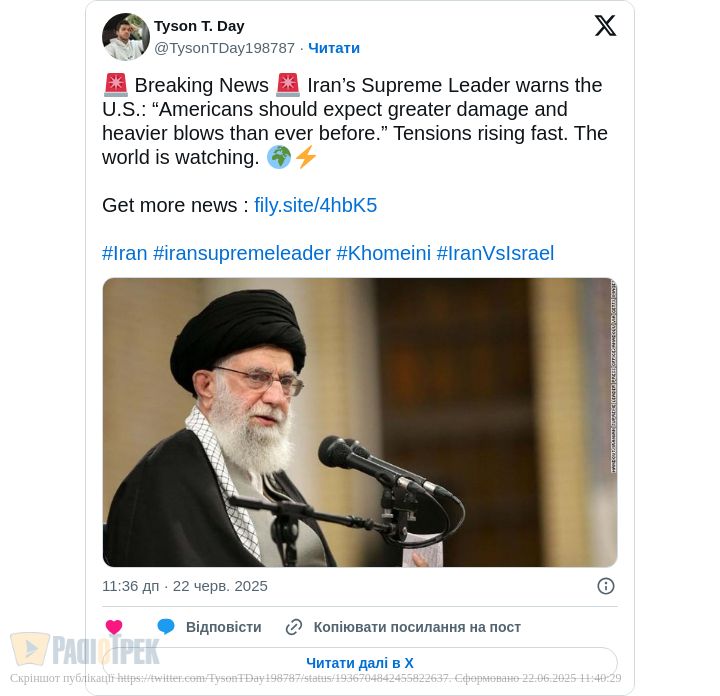Open Tyson T. Day's profile avatar
Image resolution: width=720 pixels, height=696 pixels.
[126, 37]
